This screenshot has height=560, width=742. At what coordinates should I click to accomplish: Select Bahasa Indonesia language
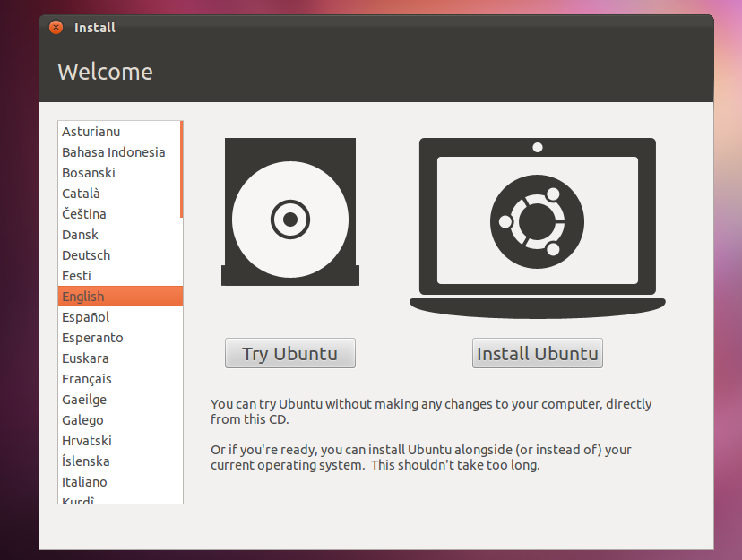coord(119,152)
